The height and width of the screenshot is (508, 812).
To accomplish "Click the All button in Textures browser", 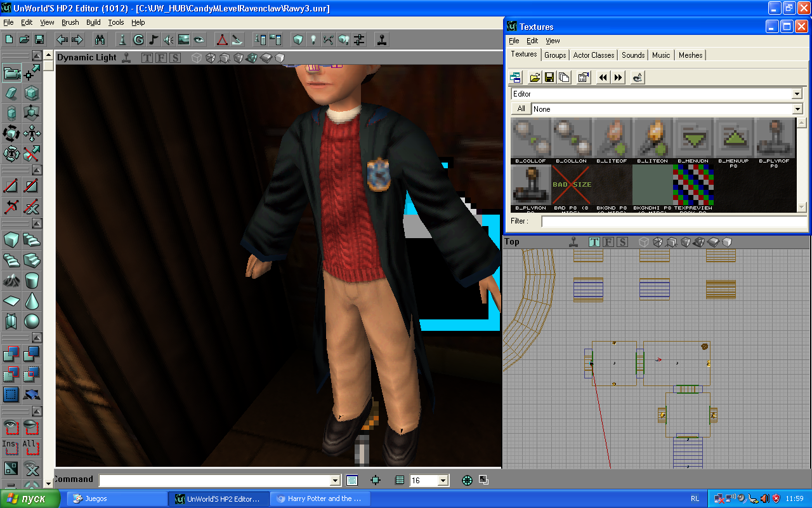I will point(521,109).
